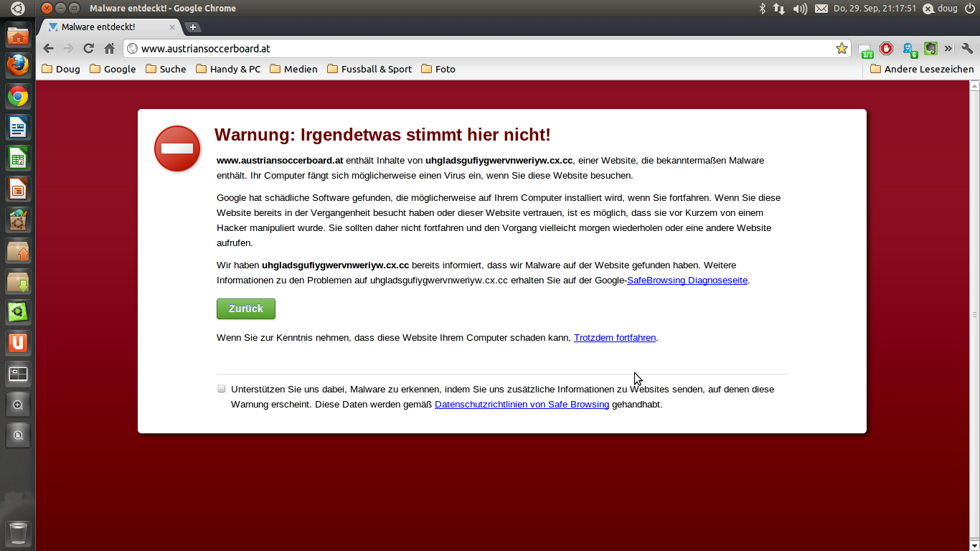Open Chrome's wrench settings menu
Viewport: 980px width, 551px height.
pyautogui.click(x=966, y=49)
